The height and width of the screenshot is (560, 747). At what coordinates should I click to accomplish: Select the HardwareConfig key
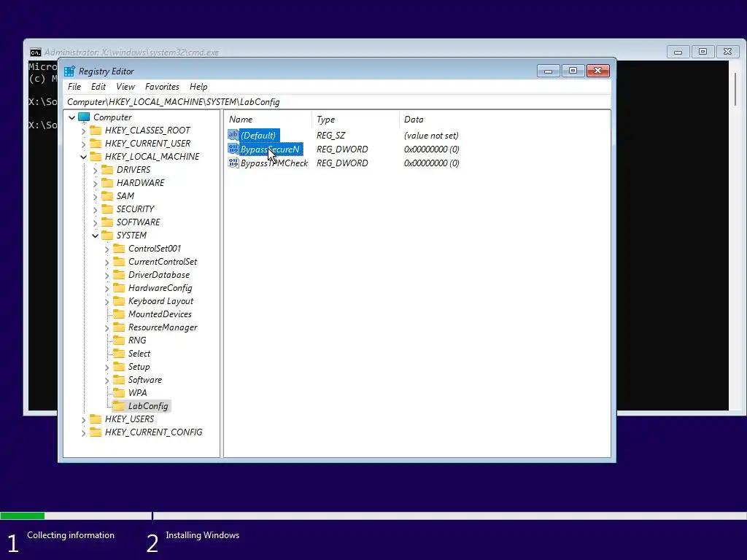[x=160, y=288]
